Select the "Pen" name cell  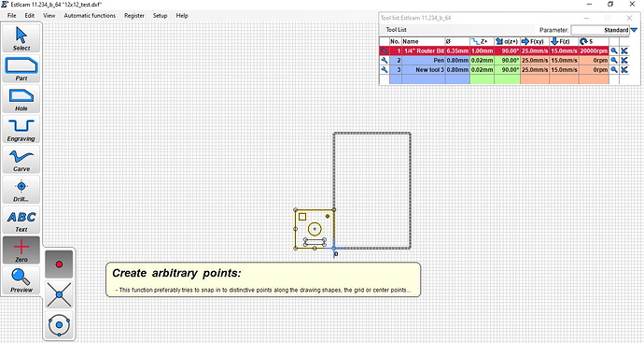pos(423,61)
